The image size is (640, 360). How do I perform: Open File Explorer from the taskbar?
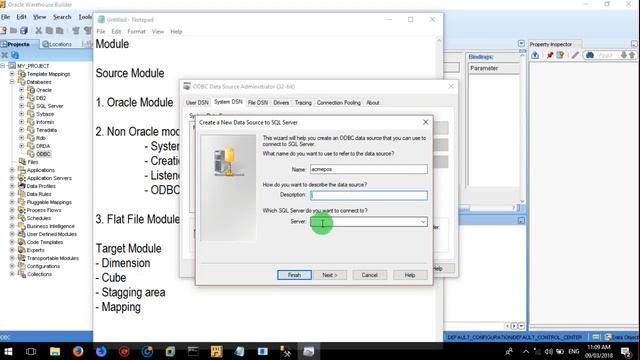(x=55, y=351)
